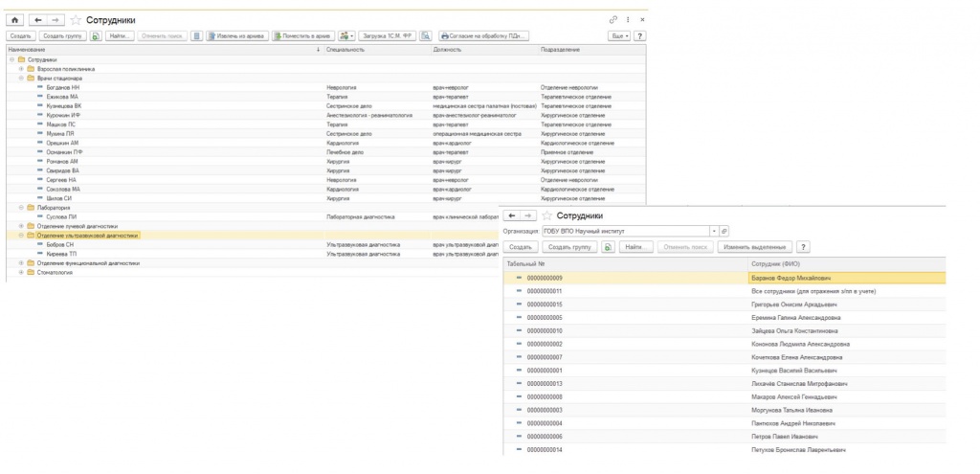
Task: Click personnel number 0000000011
Action: coord(545,291)
